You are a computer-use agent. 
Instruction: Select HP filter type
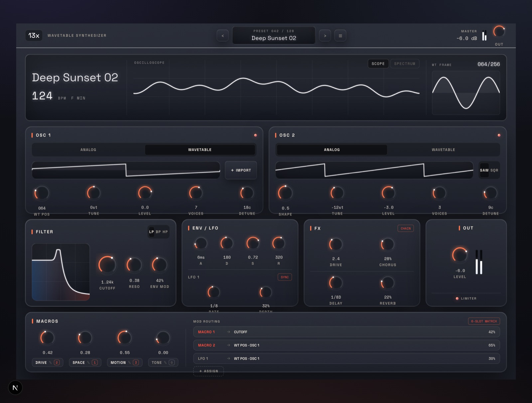click(165, 232)
